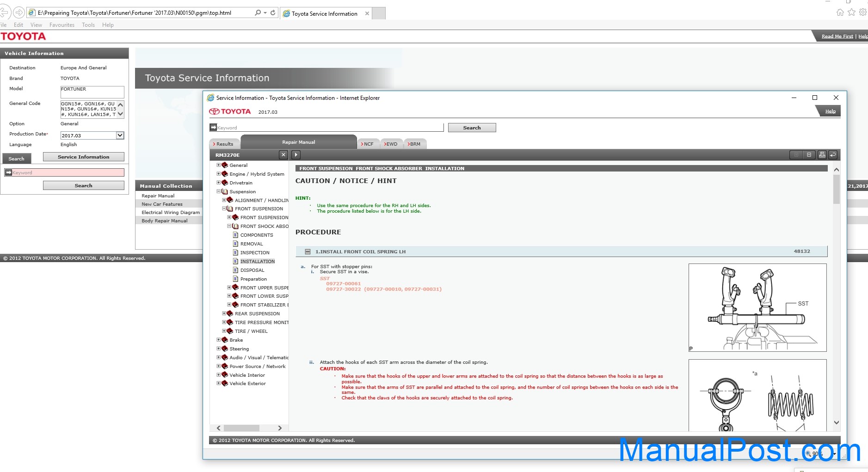The width and height of the screenshot is (868, 472).
Task: Select the Repair Manual tab in popup
Action: (x=299, y=142)
